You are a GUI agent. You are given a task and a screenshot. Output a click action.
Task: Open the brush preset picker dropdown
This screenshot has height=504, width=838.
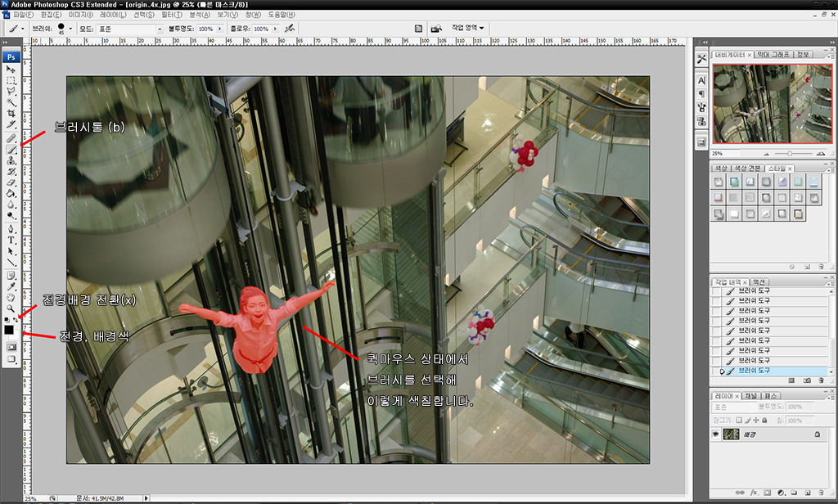[x=70, y=29]
